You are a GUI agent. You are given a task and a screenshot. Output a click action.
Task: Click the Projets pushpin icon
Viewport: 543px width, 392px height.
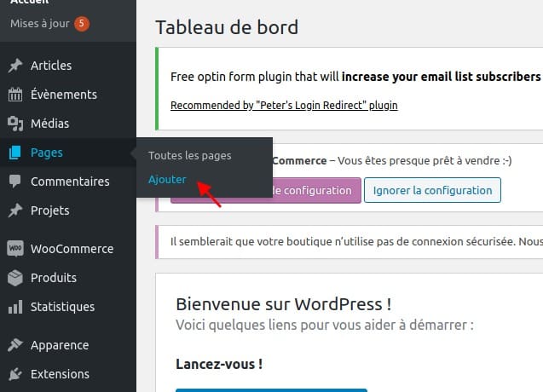[x=15, y=210]
